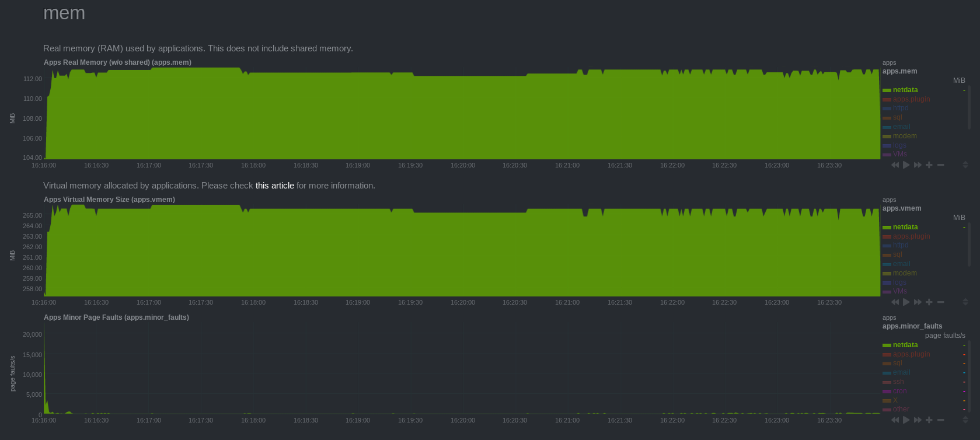
Task: Grab the minor_faults chart resize handle
Action: [965, 420]
